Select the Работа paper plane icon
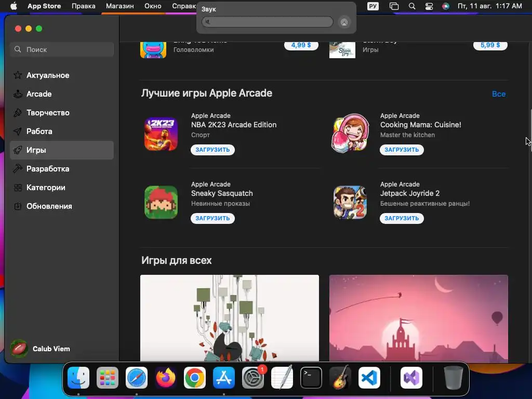 click(18, 131)
